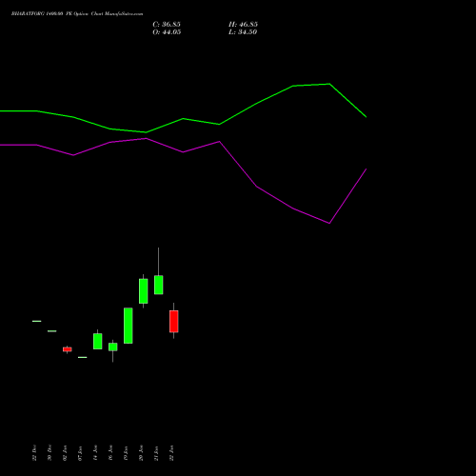Screen dimensions: 476x476
Task: Click the green candlestick for 16 Jan
Action: (x=113, y=347)
